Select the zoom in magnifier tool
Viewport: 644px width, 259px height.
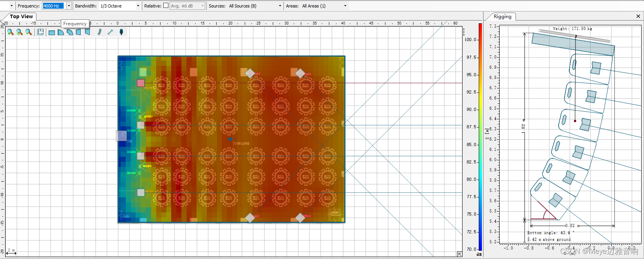click(x=10, y=32)
